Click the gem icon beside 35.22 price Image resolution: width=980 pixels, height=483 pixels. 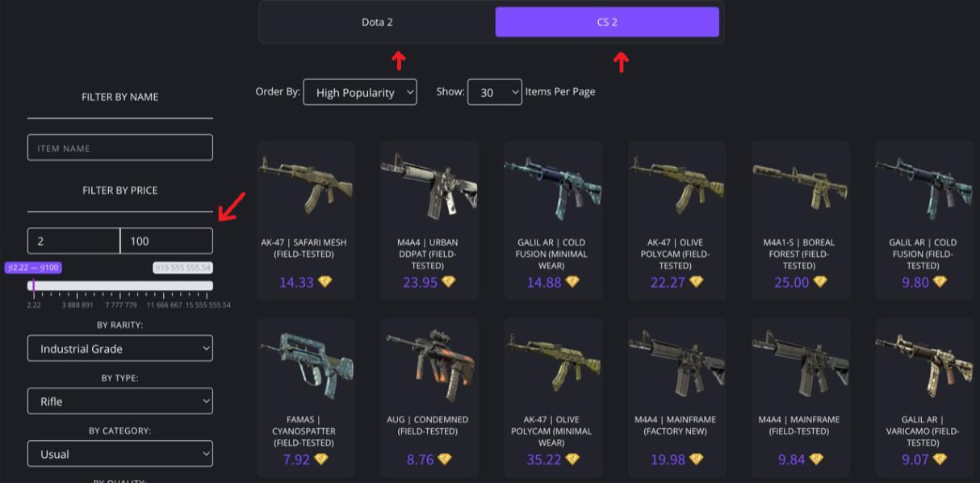[572, 460]
